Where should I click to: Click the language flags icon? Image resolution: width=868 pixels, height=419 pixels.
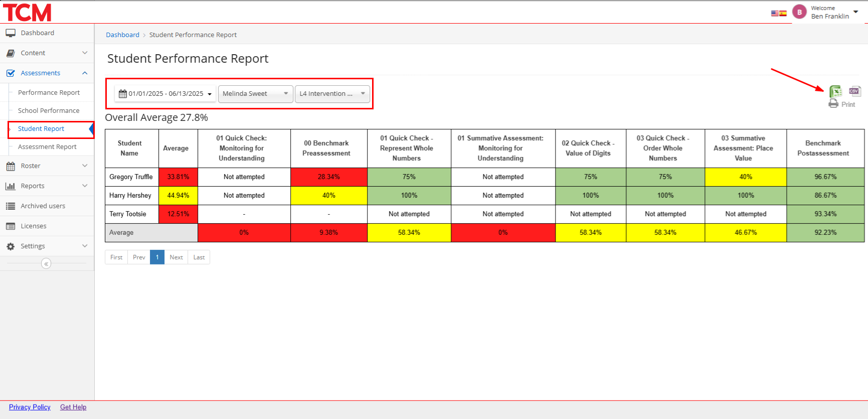(778, 13)
